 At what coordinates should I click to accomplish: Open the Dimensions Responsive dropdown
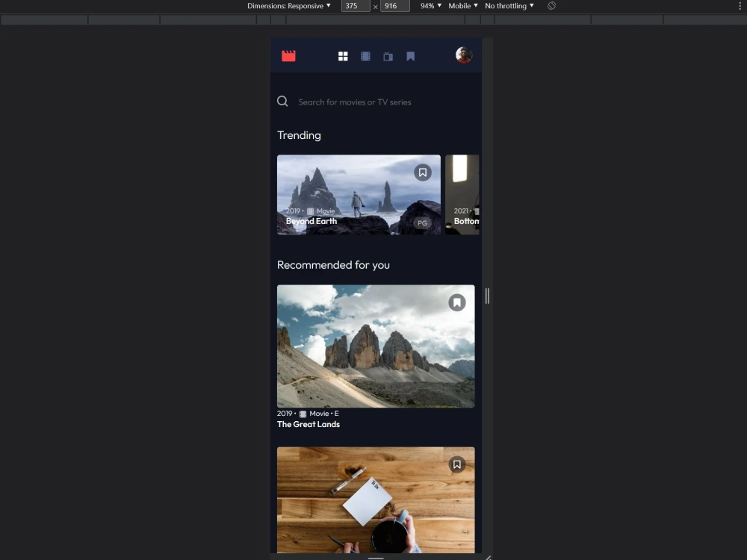click(288, 5)
